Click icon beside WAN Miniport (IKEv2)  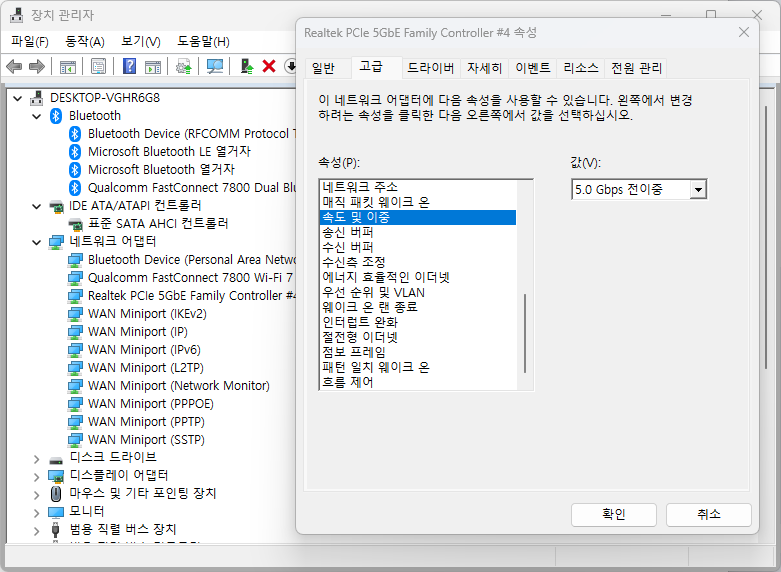75,314
